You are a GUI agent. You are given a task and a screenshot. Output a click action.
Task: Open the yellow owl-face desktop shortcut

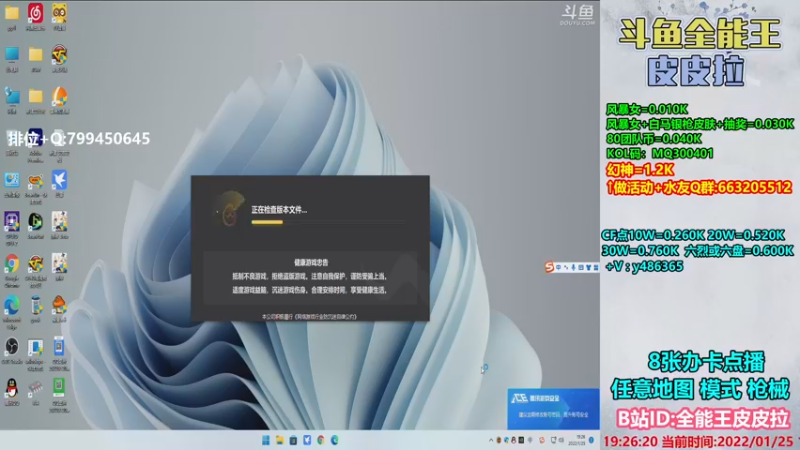59,14
